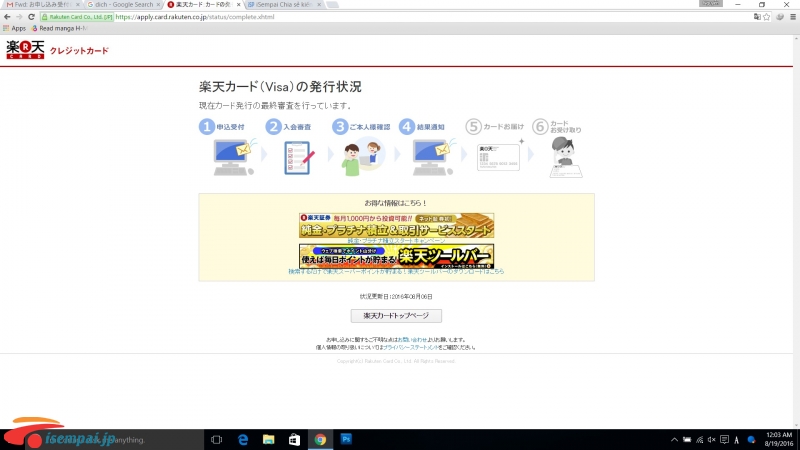Click step 3 ご本人様確認 people icon
Screen dimensions: 800x450
[362, 159]
